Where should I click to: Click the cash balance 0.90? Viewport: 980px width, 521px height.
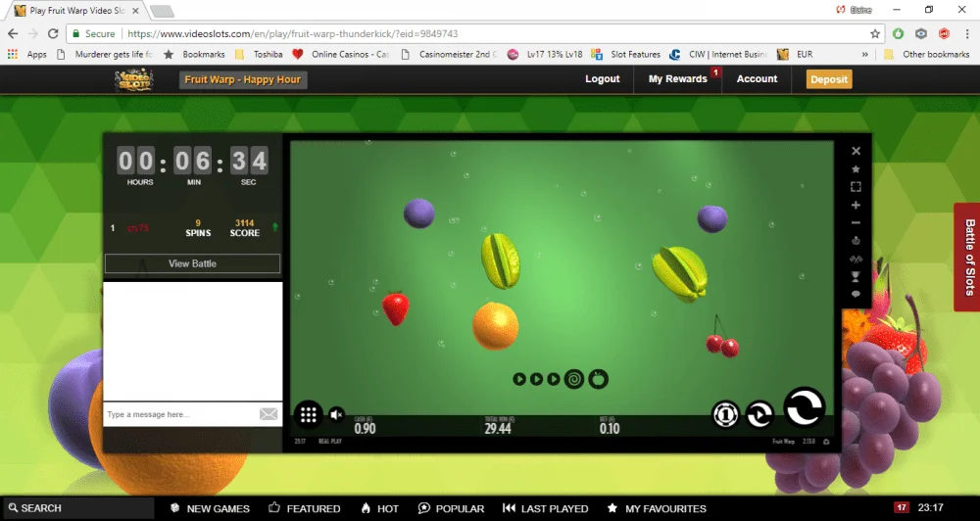pos(365,428)
